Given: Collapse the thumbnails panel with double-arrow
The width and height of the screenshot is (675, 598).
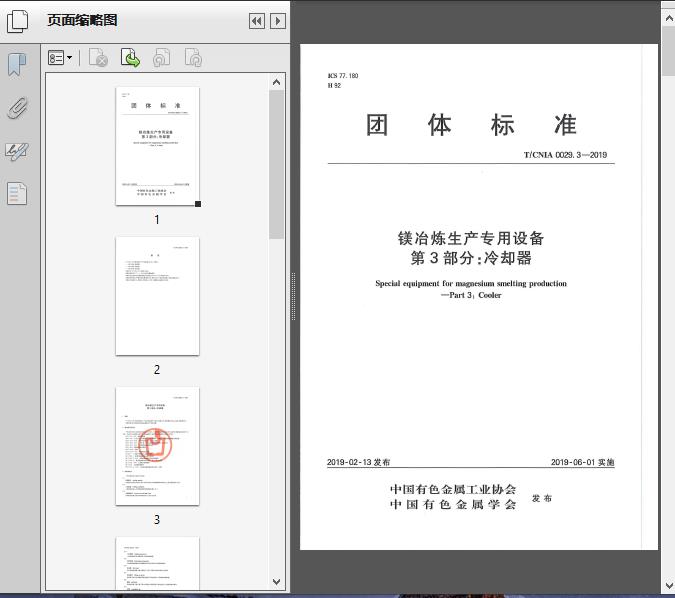Looking at the screenshot, I should click(x=257, y=21).
